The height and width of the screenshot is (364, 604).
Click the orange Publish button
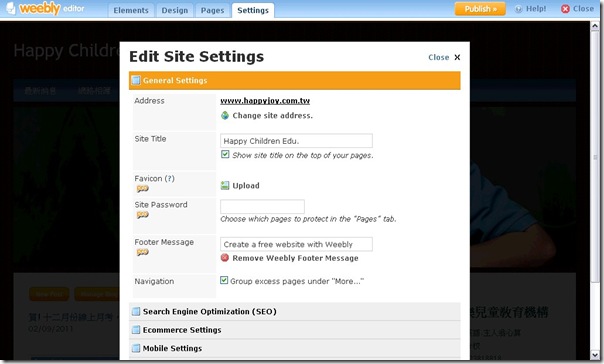[480, 9]
